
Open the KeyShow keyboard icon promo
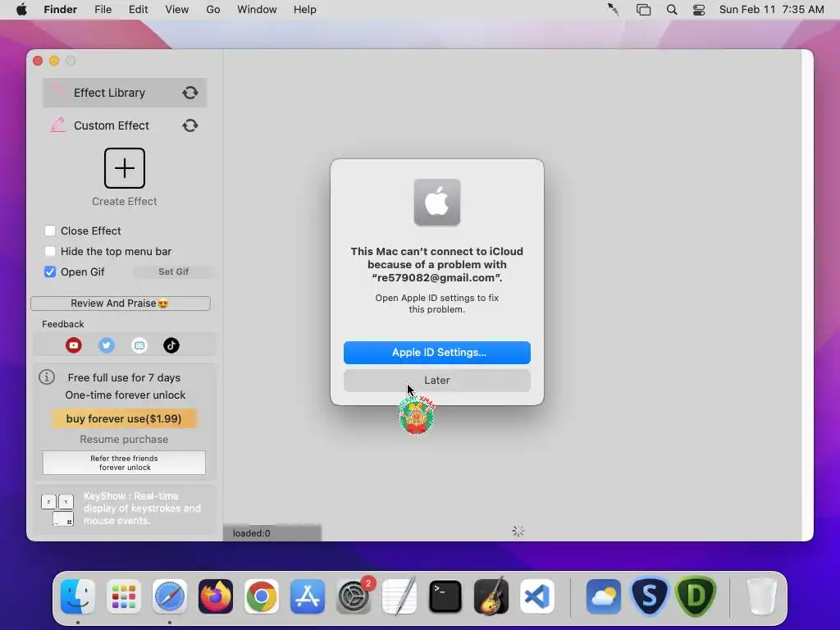[x=57, y=509]
